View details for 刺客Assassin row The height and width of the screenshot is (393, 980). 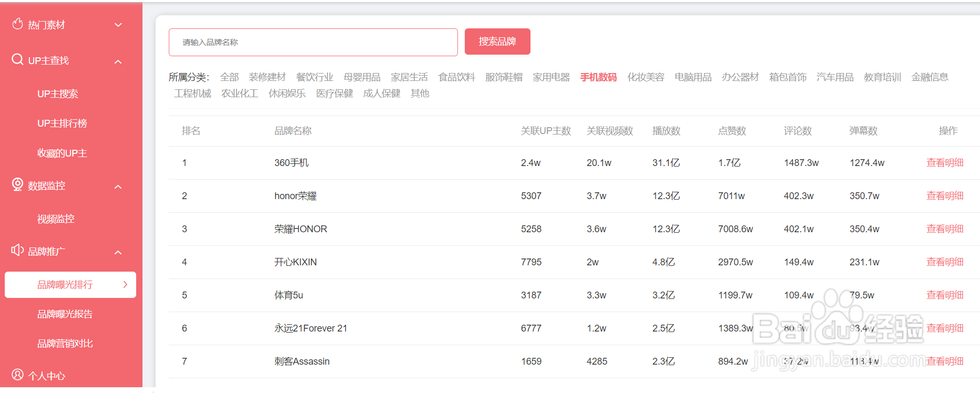point(945,361)
